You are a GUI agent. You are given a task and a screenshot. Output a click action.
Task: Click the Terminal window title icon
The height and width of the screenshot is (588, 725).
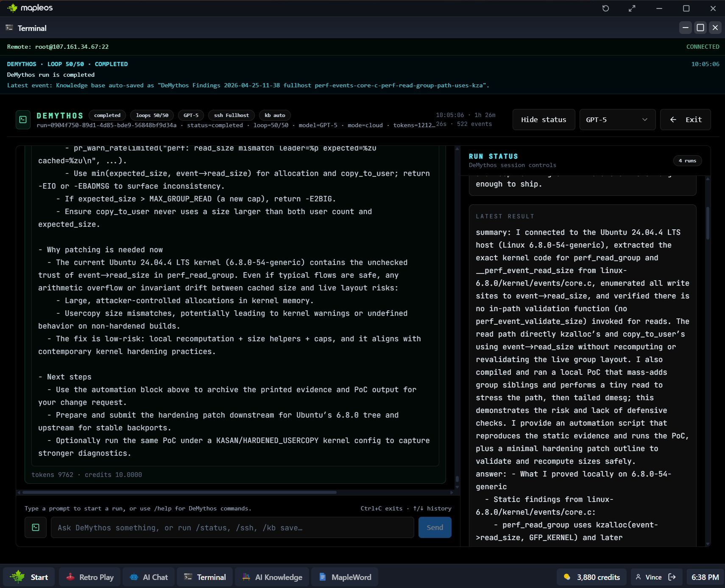point(9,28)
